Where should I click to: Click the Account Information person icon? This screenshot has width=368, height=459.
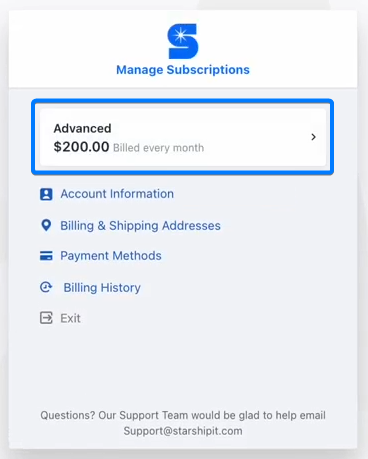(46, 194)
